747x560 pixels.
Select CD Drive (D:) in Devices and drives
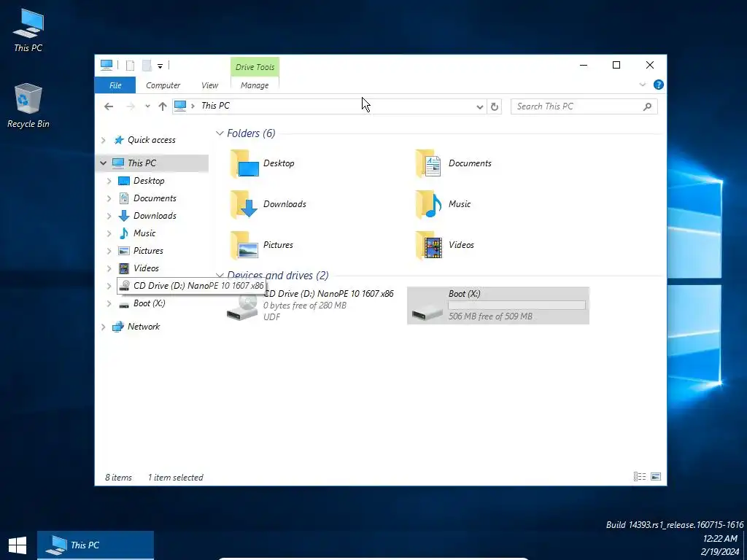point(311,306)
